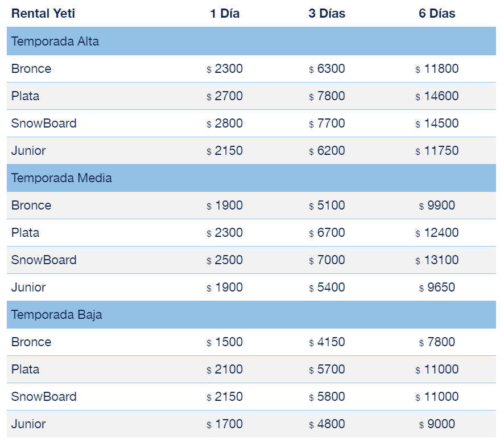Click the "Temporada Alta" section row

coord(55,42)
